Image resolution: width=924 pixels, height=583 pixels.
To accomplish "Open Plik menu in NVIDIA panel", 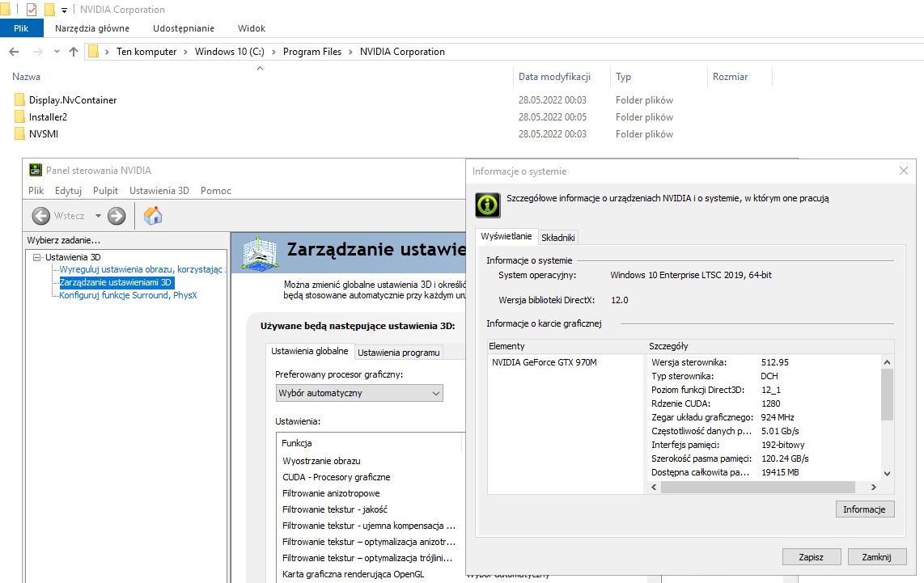I will coord(36,191).
